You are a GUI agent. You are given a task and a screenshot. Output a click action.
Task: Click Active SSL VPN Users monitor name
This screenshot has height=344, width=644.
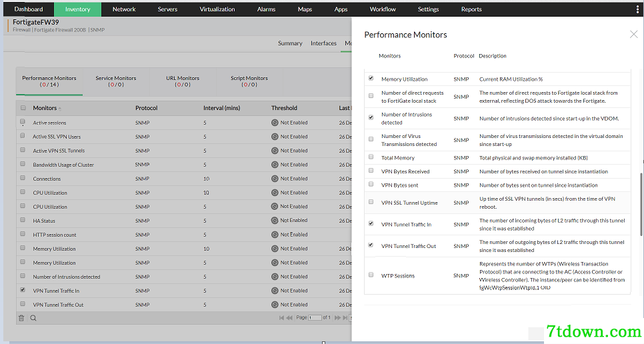pos(57,137)
